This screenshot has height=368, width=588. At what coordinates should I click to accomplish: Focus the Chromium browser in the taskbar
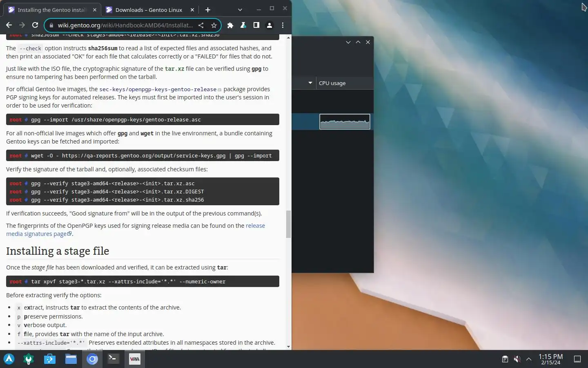point(92,359)
